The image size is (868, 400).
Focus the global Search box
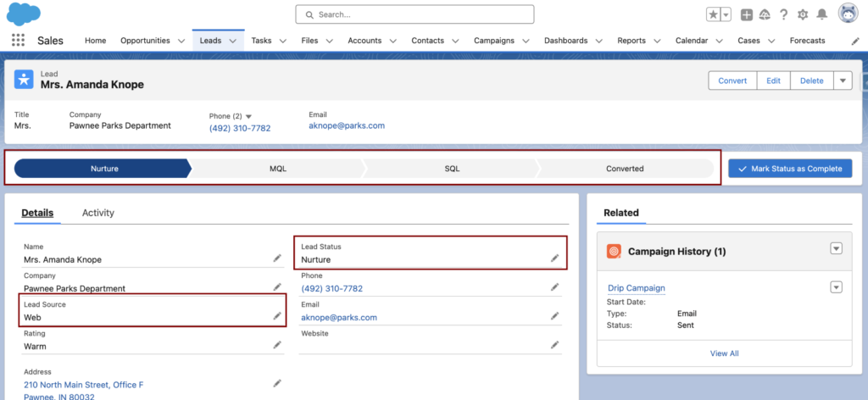(x=415, y=14)
